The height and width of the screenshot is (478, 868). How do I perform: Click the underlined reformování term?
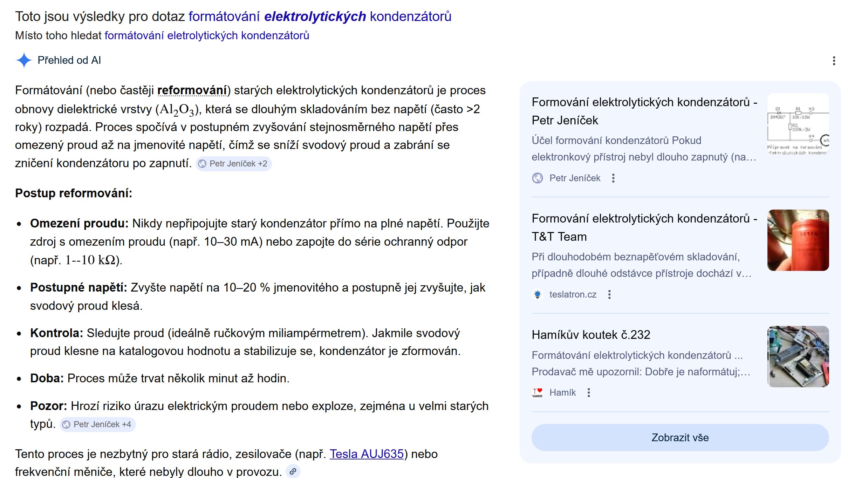192,90
